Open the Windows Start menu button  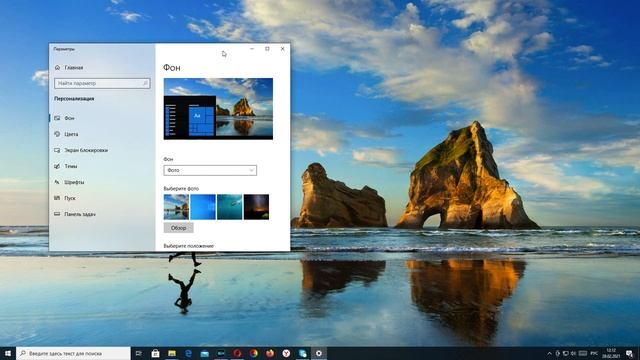8,353
